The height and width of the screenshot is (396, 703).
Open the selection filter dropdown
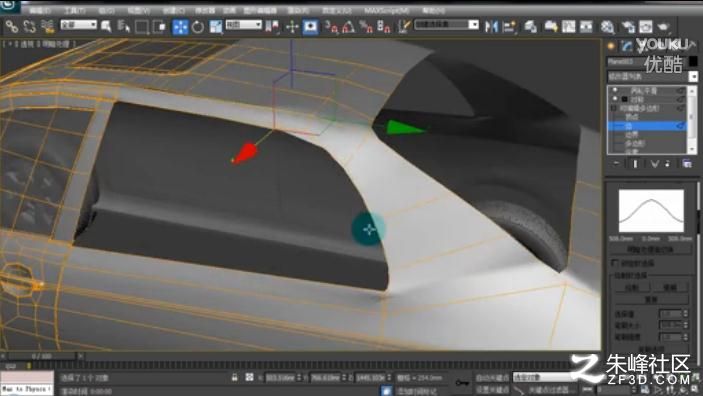click(78, 25)
